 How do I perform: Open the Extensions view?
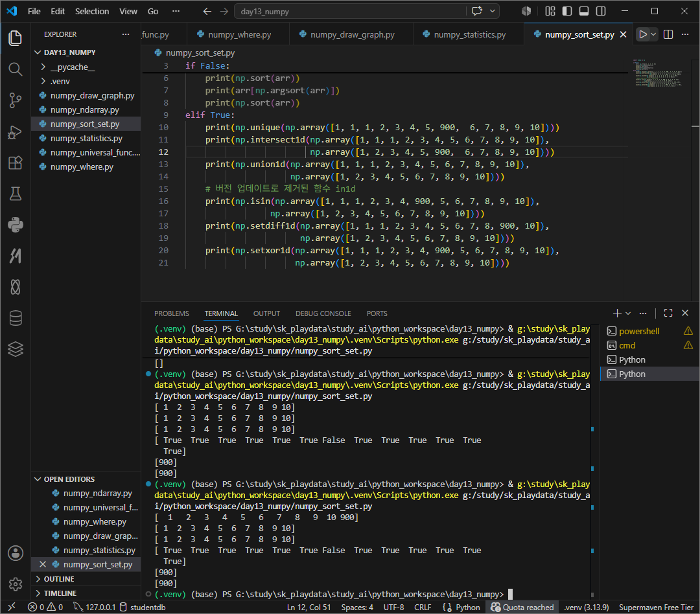[15, 163]
